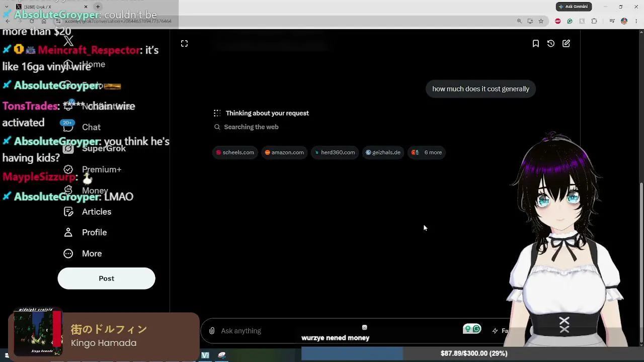Image resolution: width=644 pixels, height=362 pixels.
Task: Open the Fast model selector
Action: [501, 331]
